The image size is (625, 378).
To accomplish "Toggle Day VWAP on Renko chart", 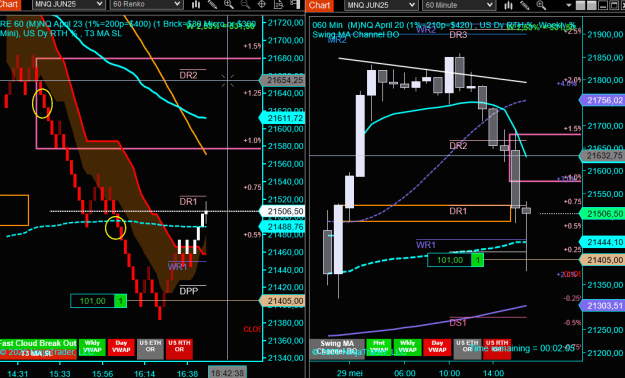I will pos(121,346).
